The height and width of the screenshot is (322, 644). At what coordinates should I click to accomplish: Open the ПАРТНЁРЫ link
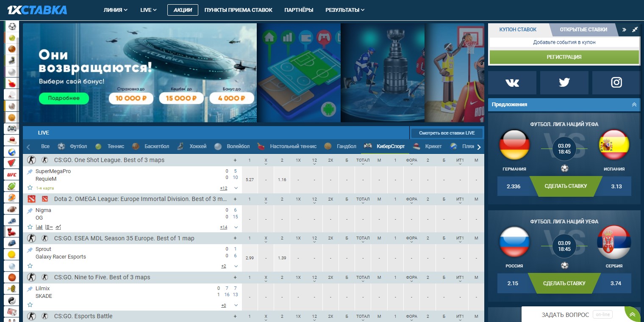click(299, 10)
